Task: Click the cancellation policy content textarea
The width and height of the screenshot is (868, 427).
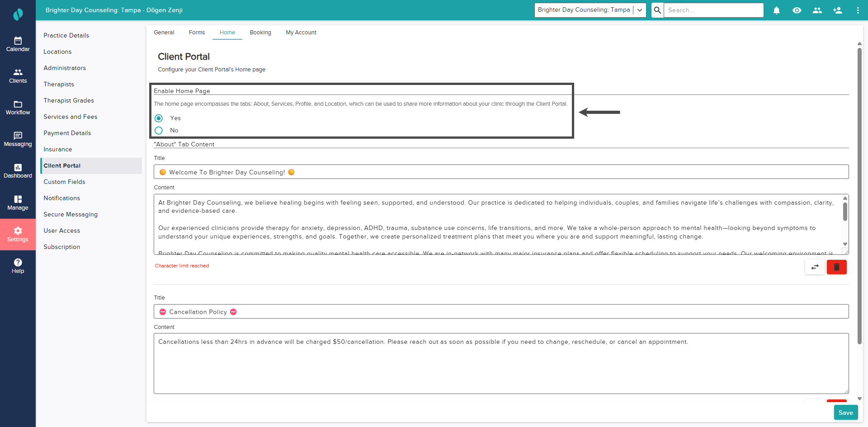Action: [x=501, y=363]
